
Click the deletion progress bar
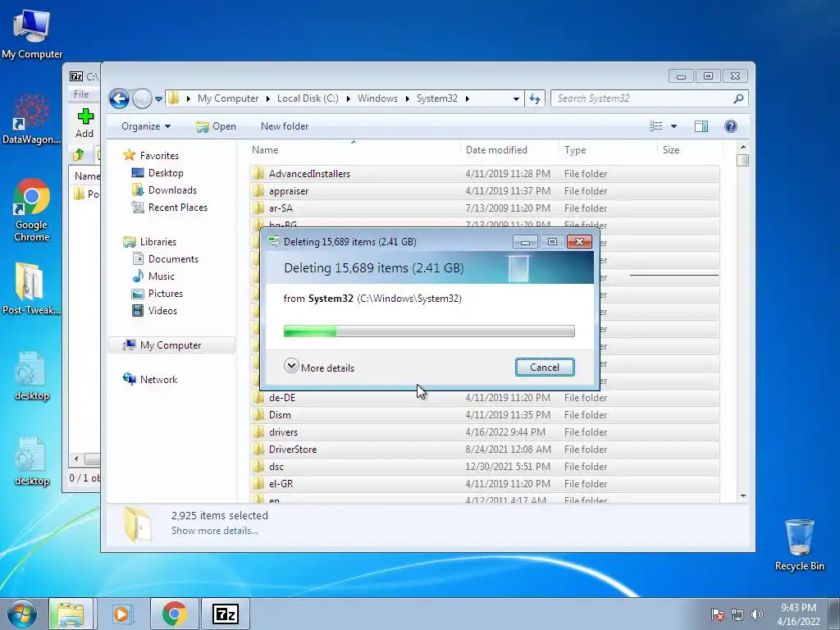tap(429, 331)
